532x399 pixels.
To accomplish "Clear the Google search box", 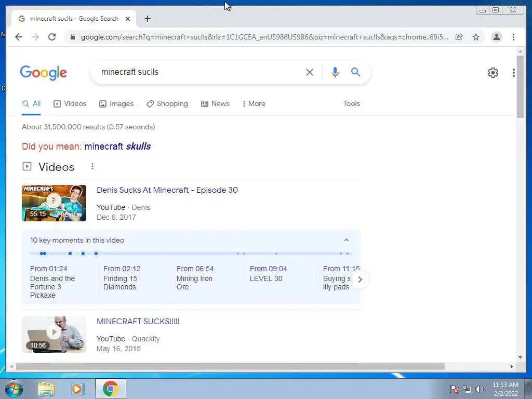I will tap(310, 72).
